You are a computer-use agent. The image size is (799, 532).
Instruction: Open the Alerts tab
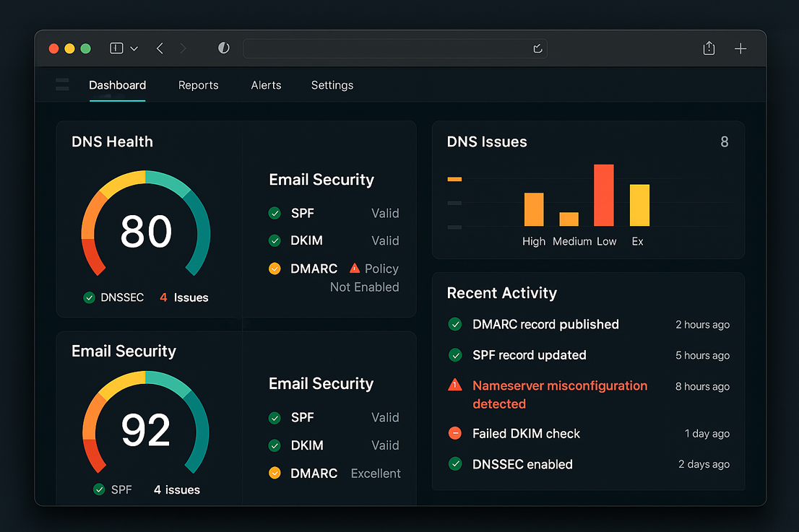point(266,85)
